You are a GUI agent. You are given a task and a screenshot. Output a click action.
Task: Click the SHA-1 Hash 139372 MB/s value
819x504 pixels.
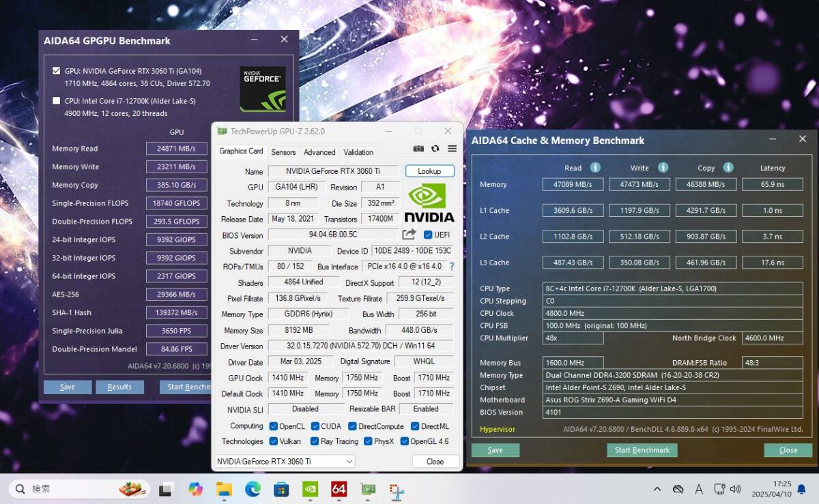point(176,312)
